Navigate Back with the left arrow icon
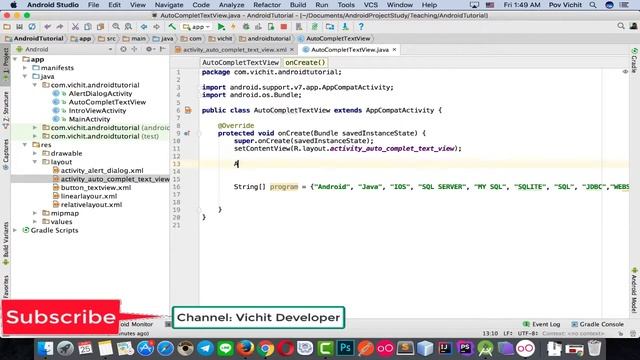Screen dimensions: 640x360 coord(144,27)
